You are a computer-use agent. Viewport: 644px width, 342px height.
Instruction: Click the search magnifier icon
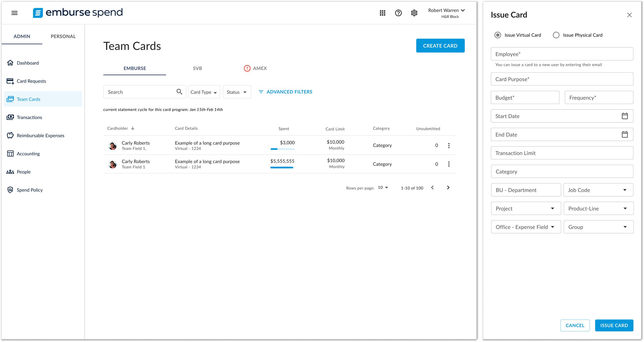point(179,92)
